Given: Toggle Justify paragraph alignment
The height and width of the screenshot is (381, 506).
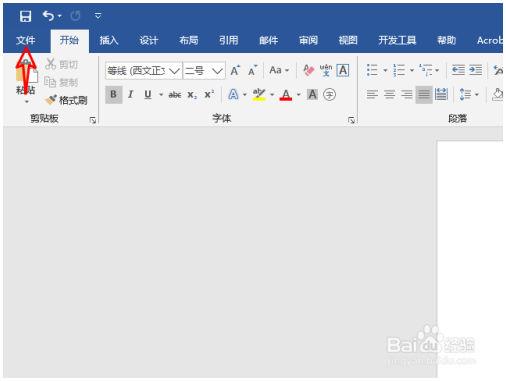Looking at the screenshot, I should tap(424, 95).
